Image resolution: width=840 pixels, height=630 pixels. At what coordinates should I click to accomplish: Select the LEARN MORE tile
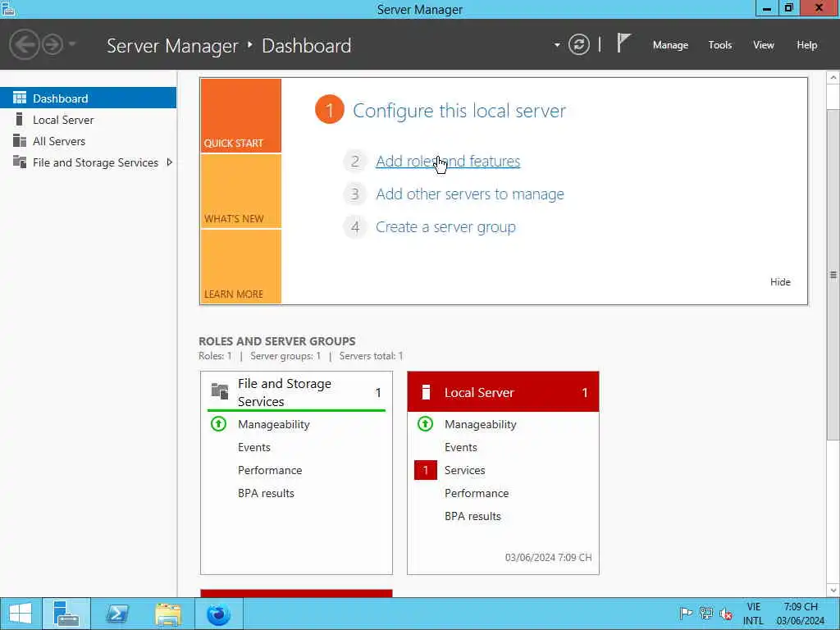coord(240,267)
